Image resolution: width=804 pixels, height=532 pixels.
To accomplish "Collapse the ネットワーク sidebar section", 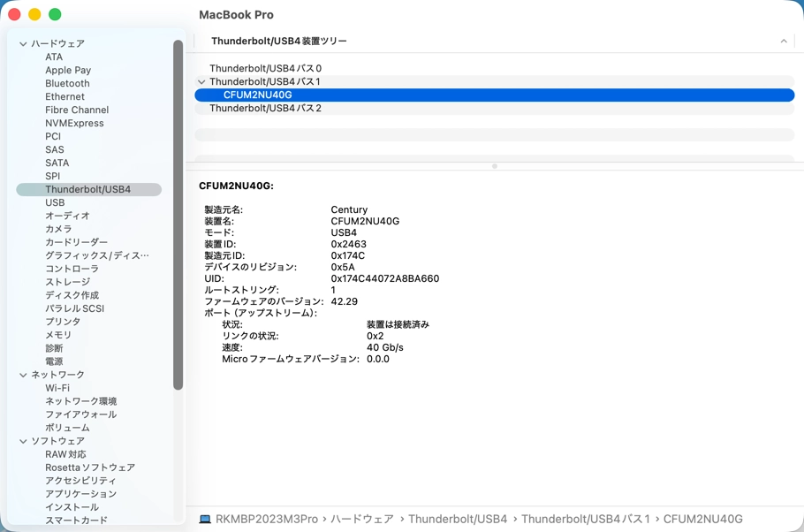I will point(23,375).
